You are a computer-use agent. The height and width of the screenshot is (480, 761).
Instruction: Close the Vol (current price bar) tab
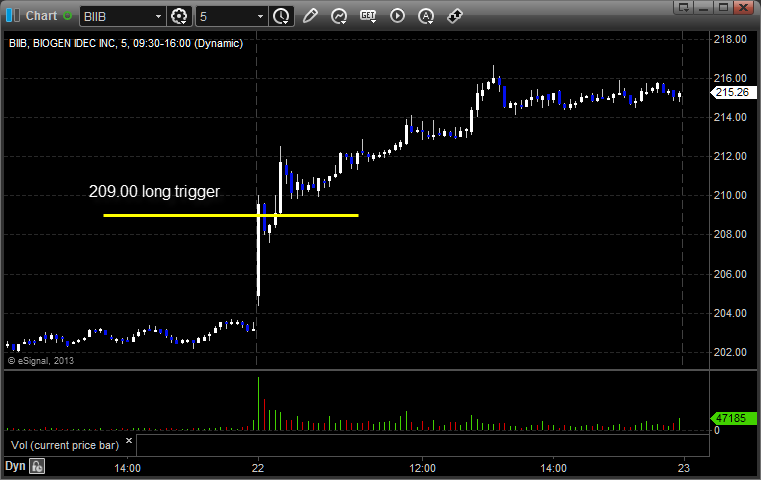(129, 441)
